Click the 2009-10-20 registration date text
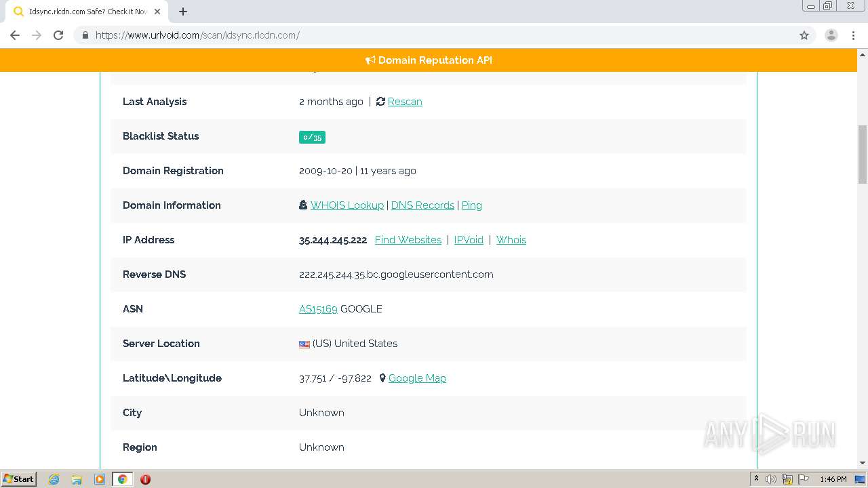This screenshot has height=488, width=868. [325, 171]
